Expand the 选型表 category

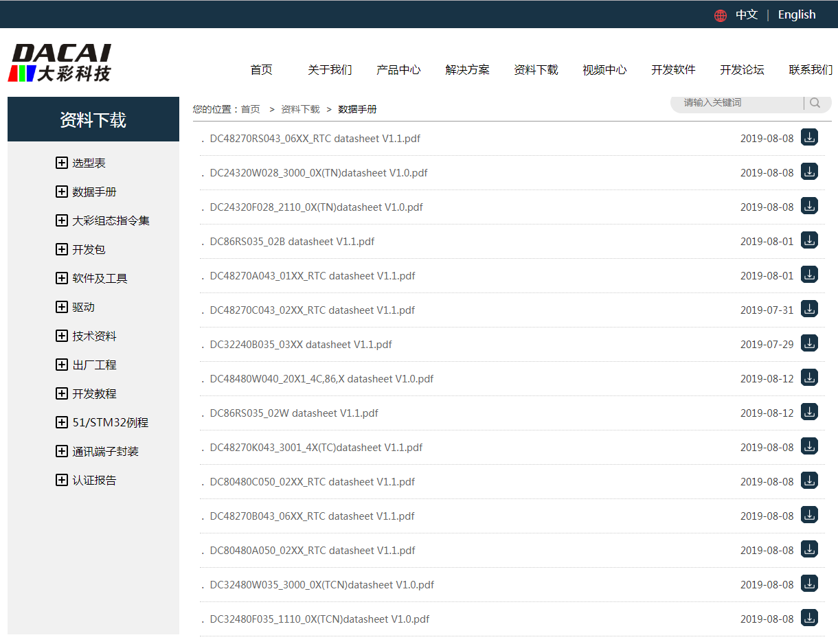pyautogui.click(x=62, y=163)
